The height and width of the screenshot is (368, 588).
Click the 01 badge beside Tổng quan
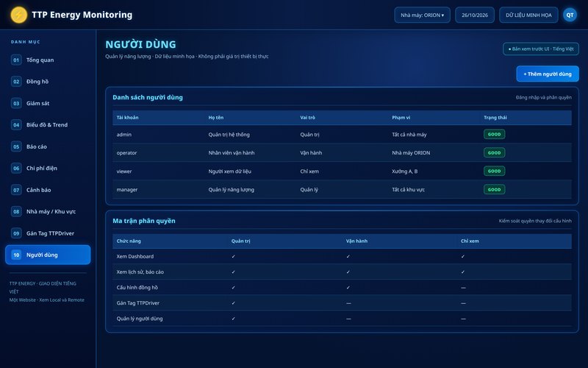pyautogui.click(x=16, y=60)
